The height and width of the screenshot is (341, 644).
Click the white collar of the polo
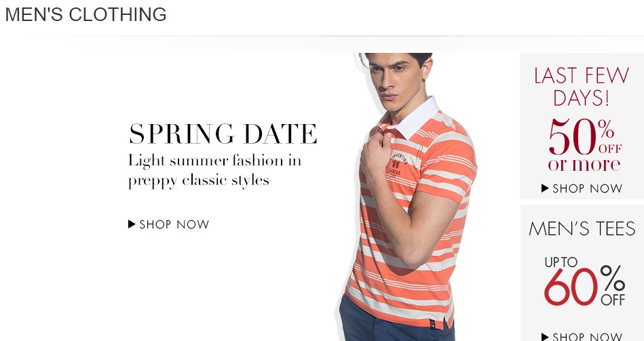[x=415, y=118]
